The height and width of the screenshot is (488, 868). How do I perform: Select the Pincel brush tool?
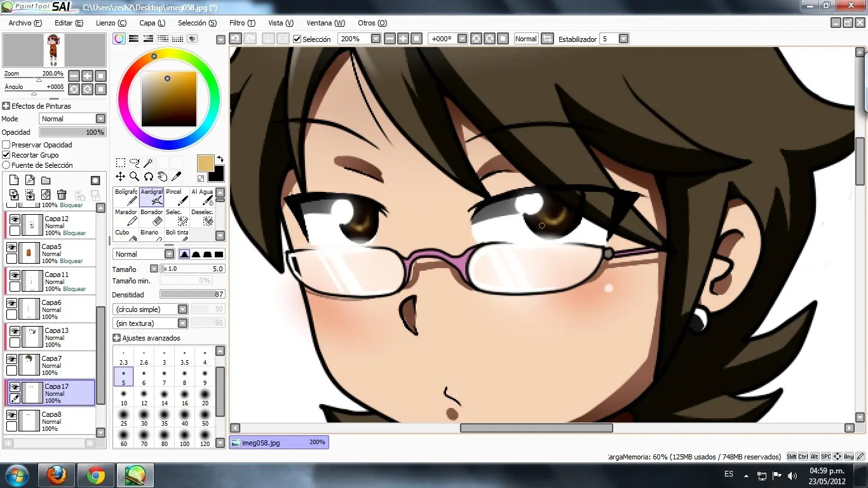click(x=177, y=197)
